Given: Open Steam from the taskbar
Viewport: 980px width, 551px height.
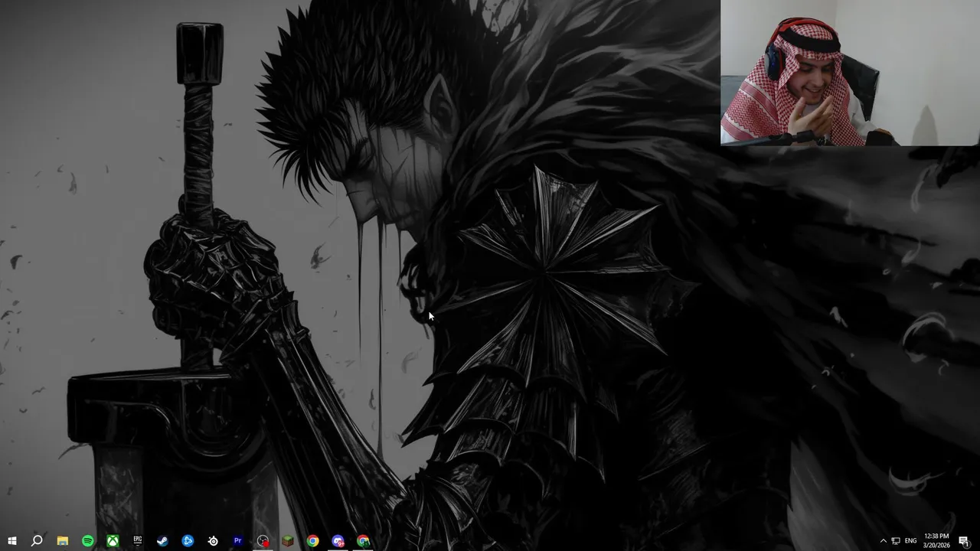Looking at the screenshot, I should pos(162,541).
